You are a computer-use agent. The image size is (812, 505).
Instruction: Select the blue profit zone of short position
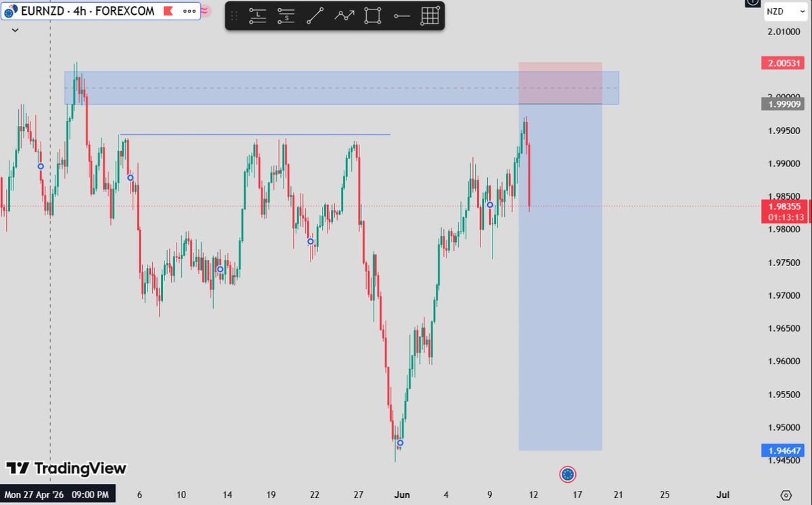pos(560,278)
